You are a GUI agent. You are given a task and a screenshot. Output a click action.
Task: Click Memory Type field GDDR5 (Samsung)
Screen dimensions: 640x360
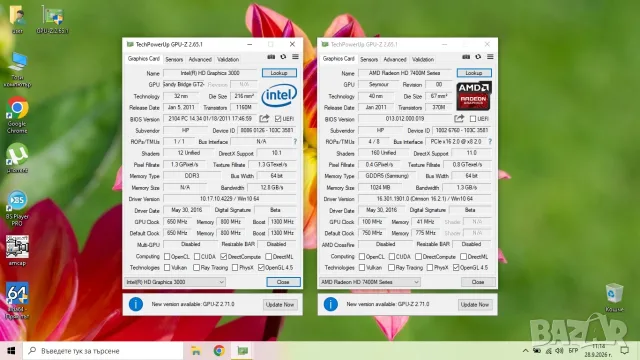387,176
